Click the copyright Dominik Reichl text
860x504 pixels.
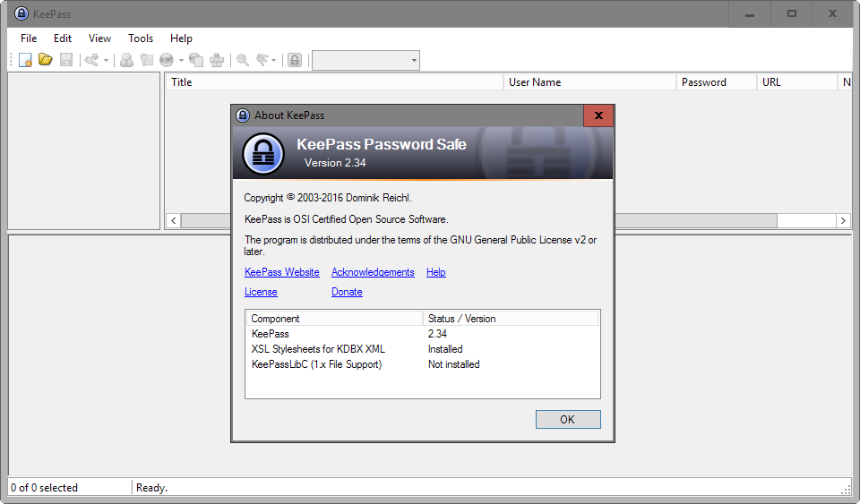tap(328, 198)
